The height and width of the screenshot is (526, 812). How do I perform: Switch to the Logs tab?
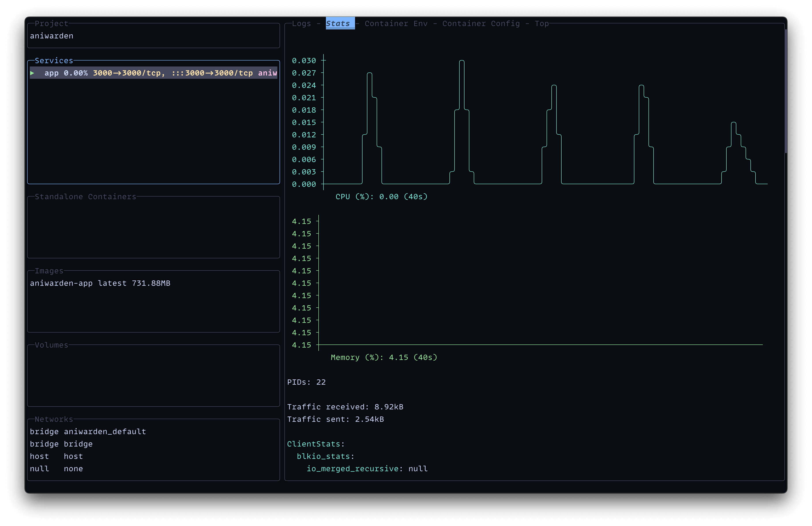pyautogui.click(x=301, y=24)
